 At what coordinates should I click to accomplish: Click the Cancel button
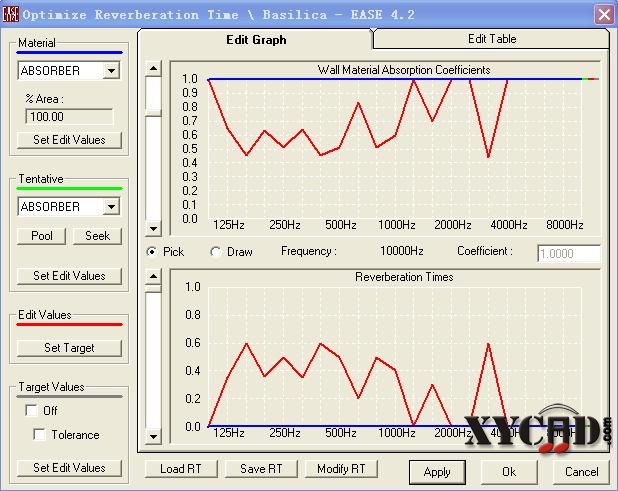tap(581, 472)
